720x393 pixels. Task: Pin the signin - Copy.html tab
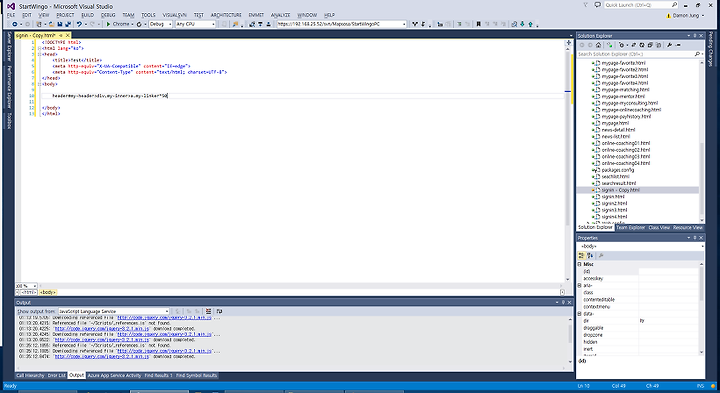tap(61, 35)
